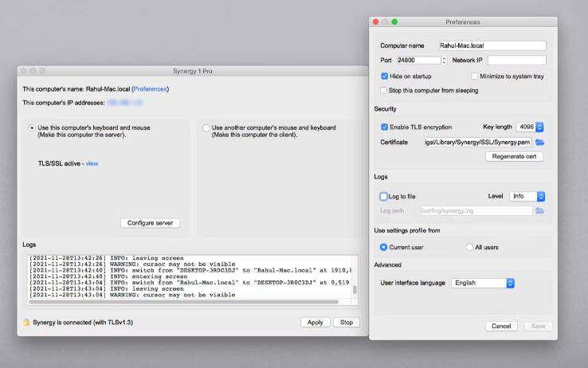The height and width of the screenshot is (368, 588).
Task: Click the greyed-out Save button in Preferences
Action: point(538,326)
